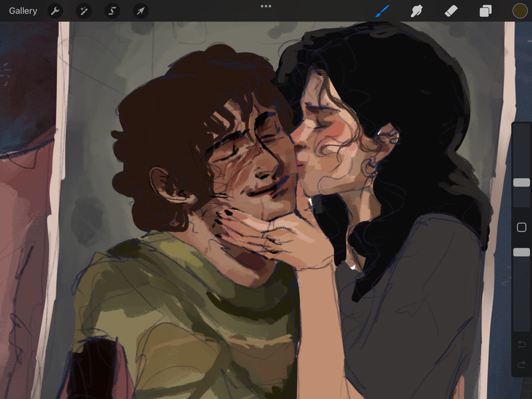Select the Smudge tool
The width and height of the screenshot is (532, 399).
(416, 11)
